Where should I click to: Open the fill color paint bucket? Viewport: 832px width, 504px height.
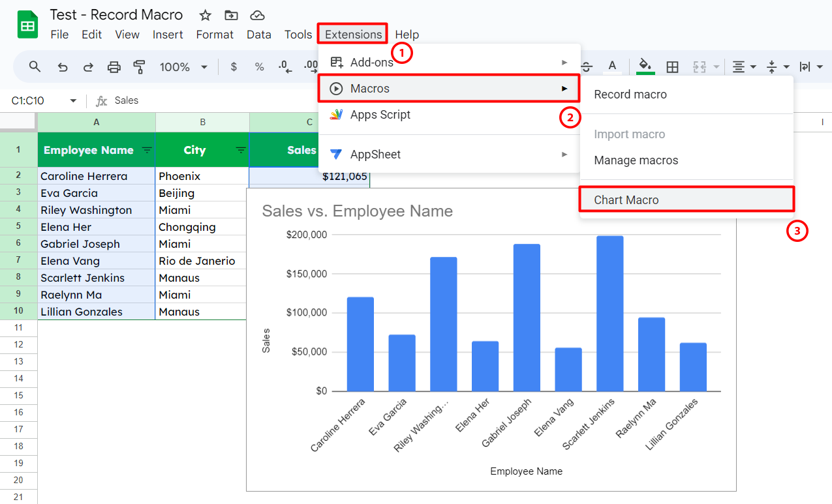point(645,67)
